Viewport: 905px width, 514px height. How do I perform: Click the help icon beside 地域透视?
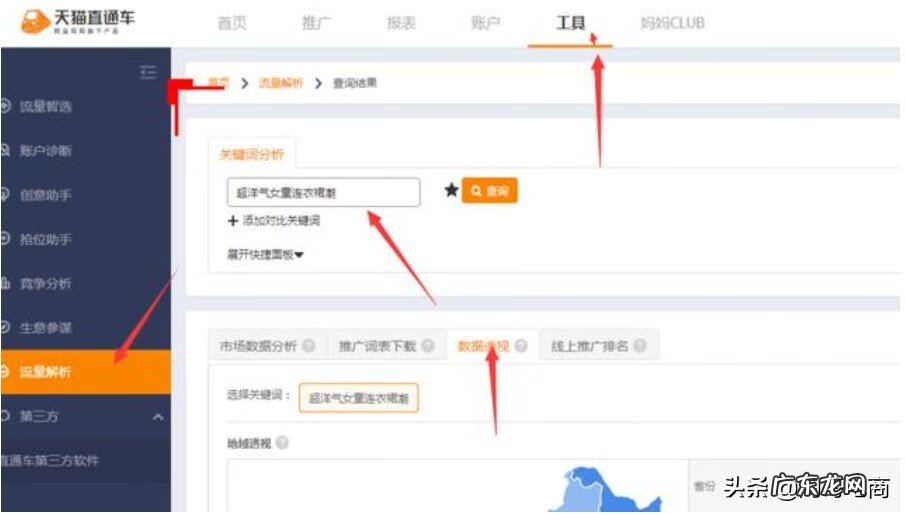[282, 442]
